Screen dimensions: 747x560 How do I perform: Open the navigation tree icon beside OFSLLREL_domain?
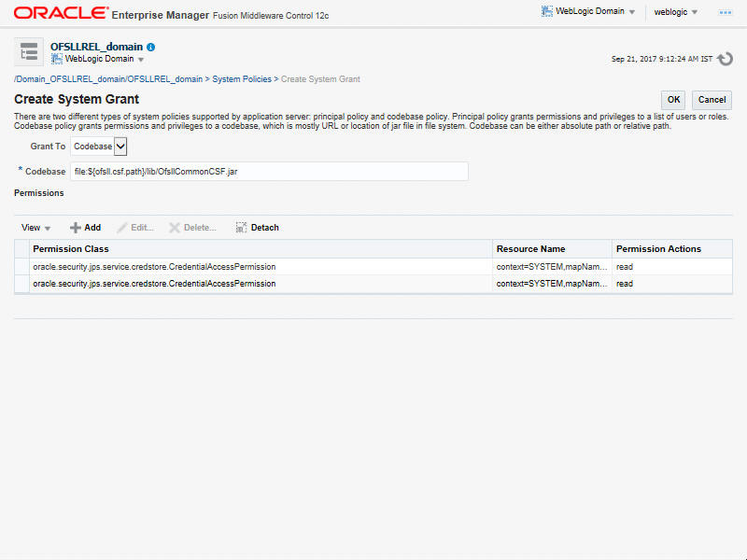click(x=29, y=51)
